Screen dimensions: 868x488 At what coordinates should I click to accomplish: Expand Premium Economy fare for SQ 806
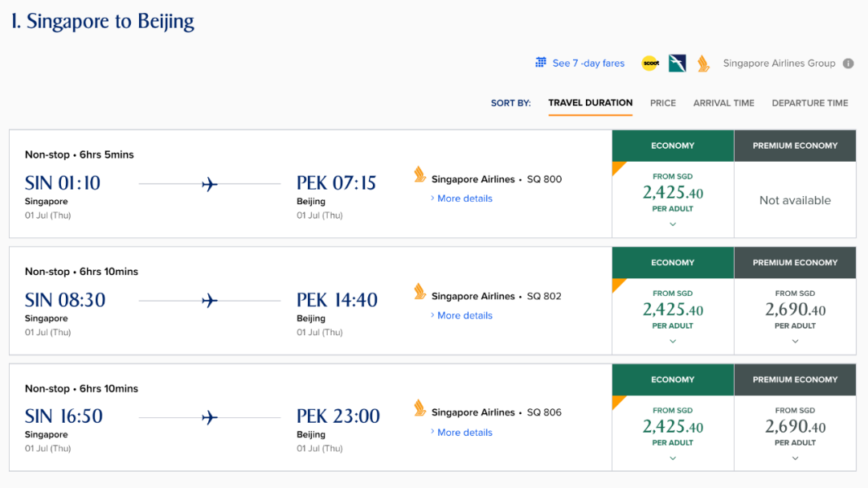point(795,458)
